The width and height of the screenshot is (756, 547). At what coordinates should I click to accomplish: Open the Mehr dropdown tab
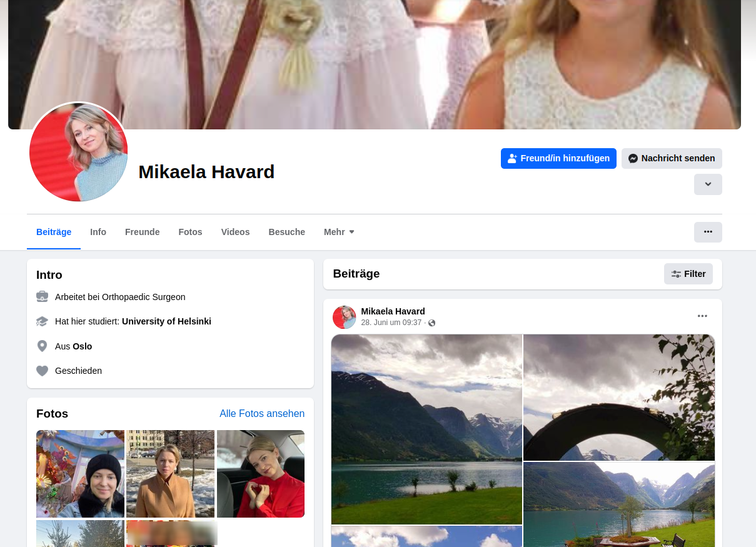[340, 232]
